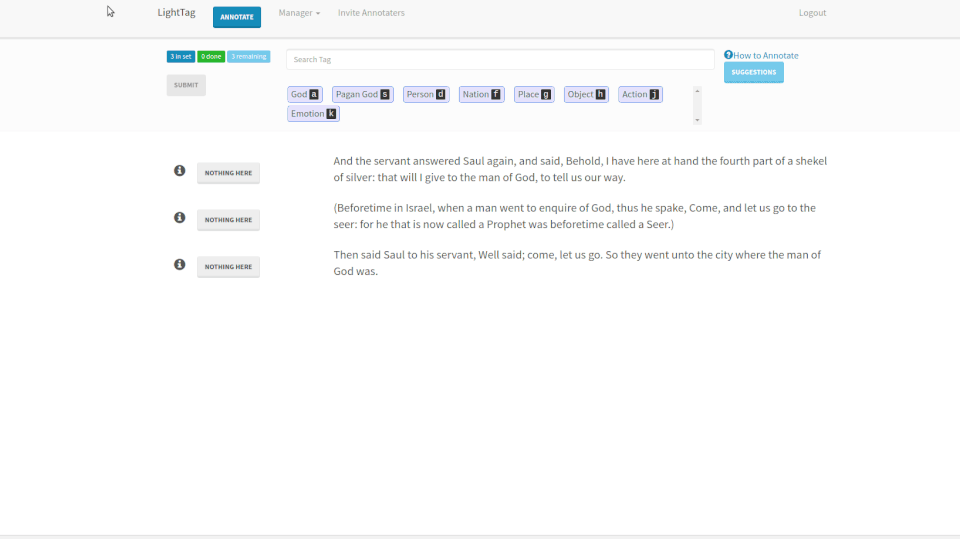The height and width of the screenshot is (539, 960).
Task: Click the word 'shekel' in first sentence
Action: click(x=811, y=161)
